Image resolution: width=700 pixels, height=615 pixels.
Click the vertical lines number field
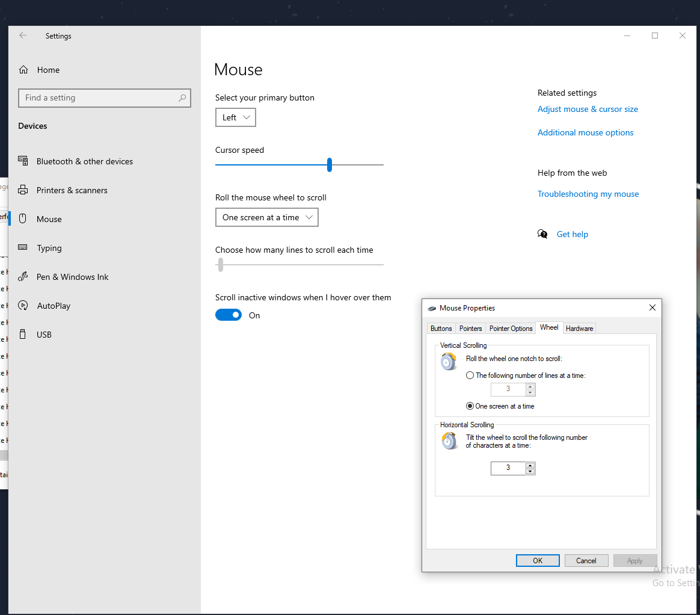pyautogui.click(x=508, y=389)
